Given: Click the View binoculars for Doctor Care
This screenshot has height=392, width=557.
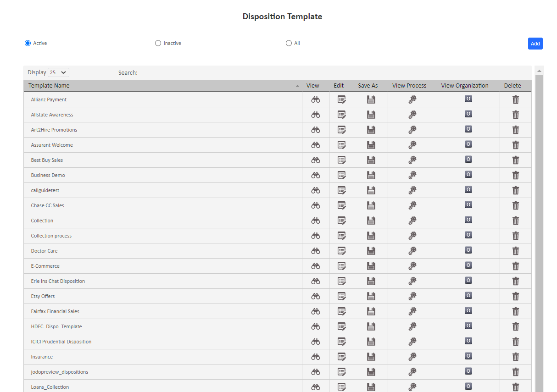Looking at the screenshot, I should [315, 250].
